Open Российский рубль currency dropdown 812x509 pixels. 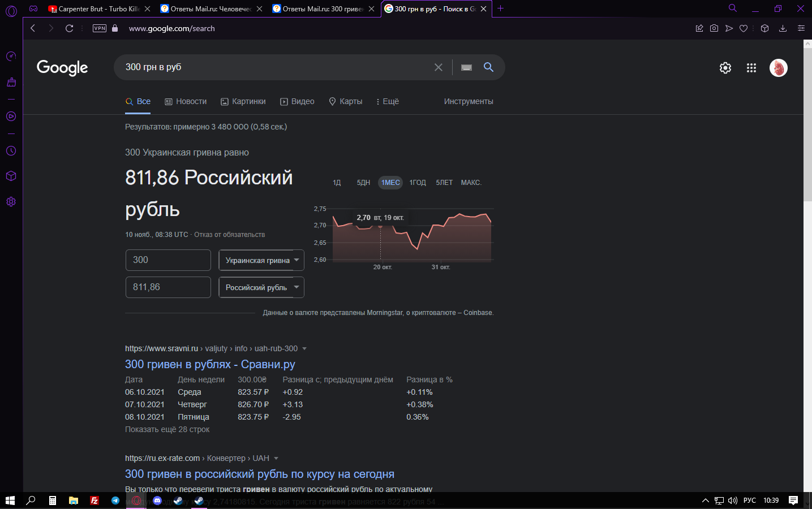[261, 287]
